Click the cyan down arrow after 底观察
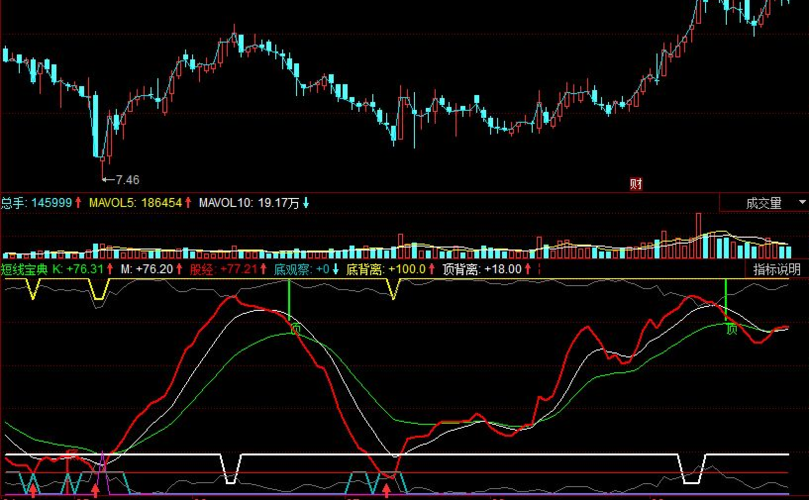The height and width of the screenshot is (500, 809). (336, 269)
